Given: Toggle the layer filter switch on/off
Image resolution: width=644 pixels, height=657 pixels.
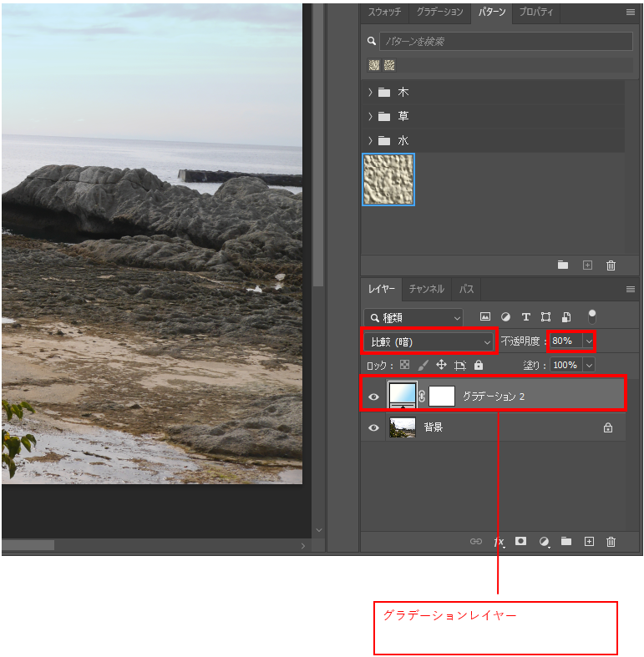Looking at the screenshot, I should pyautogui.click(x=592, y=316).
